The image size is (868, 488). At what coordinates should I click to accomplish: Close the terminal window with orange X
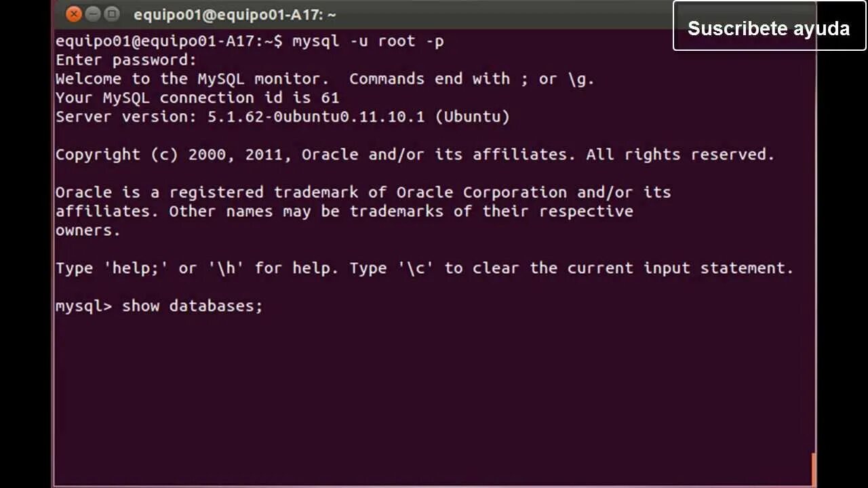[74, 14]
